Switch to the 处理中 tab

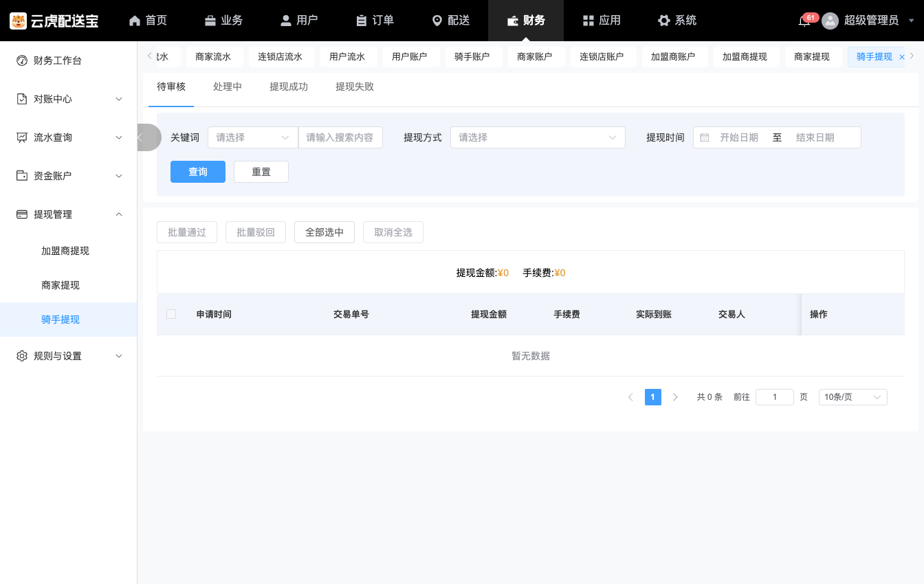coord(228,87)
